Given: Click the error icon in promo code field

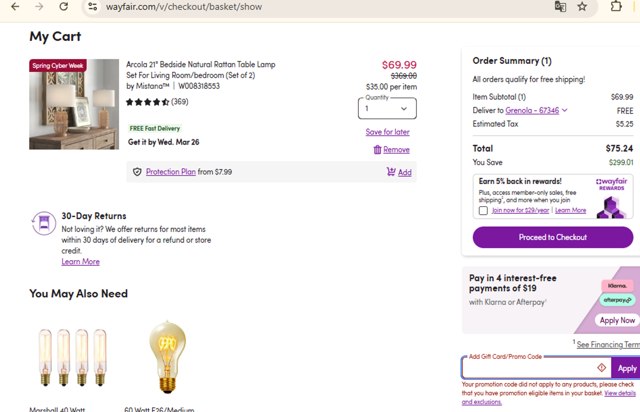Looking at the screenshot, I should pos(601,367).
